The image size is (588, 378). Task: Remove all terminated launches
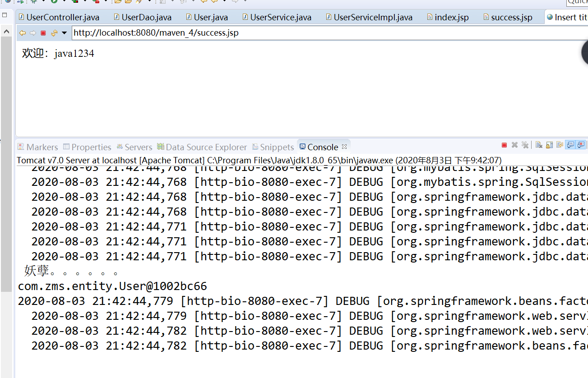point(525,145)
